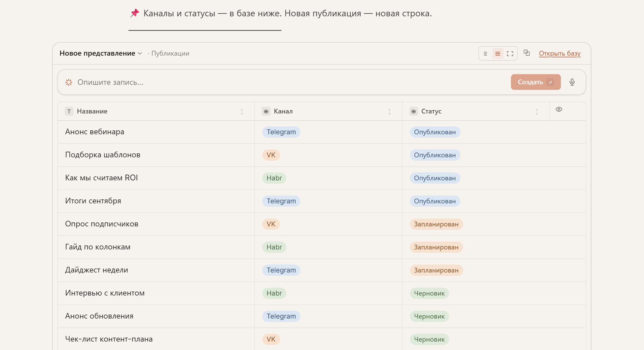The width and height of the screenshot is (644, 350).
Task: Click the AI sparkle icon in record field
Action: click(69, 82)
